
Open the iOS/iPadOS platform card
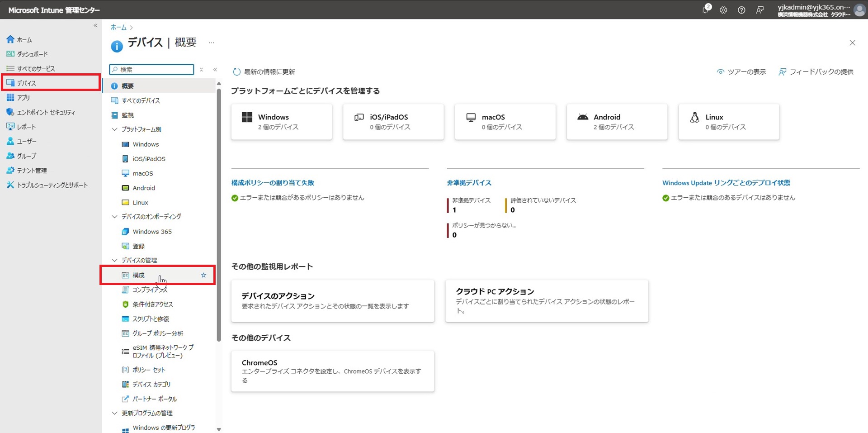click(x=393, y=122)
